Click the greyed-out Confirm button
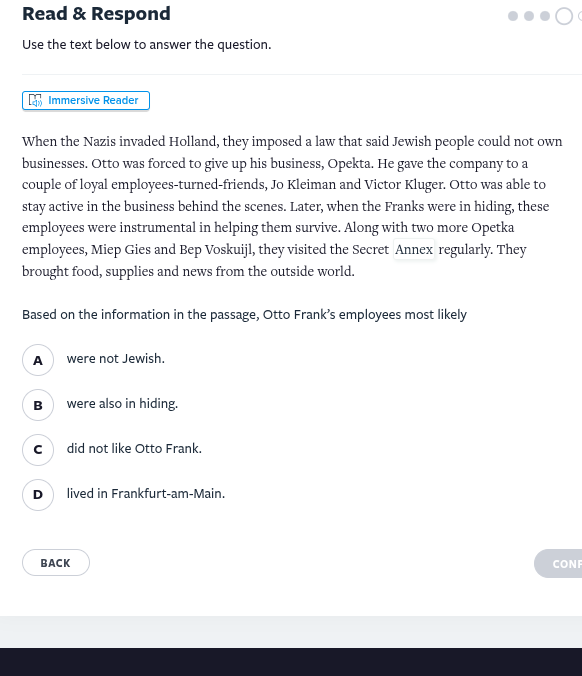582x676 pixels. click(558, 563)
